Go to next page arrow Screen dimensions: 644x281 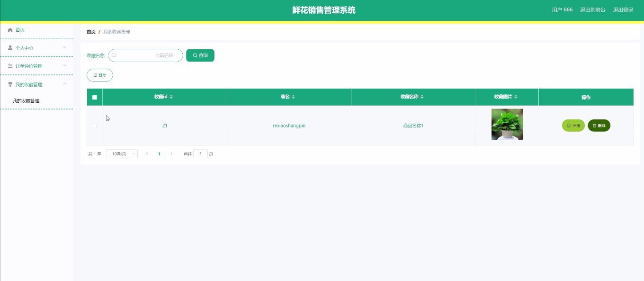(171, 154)
